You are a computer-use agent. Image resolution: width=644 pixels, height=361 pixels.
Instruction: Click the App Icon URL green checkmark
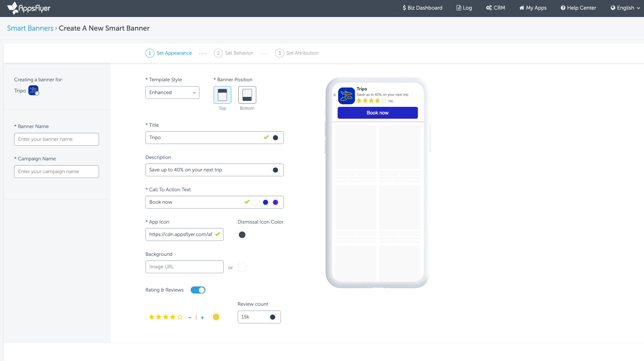[x=218, y=234]
